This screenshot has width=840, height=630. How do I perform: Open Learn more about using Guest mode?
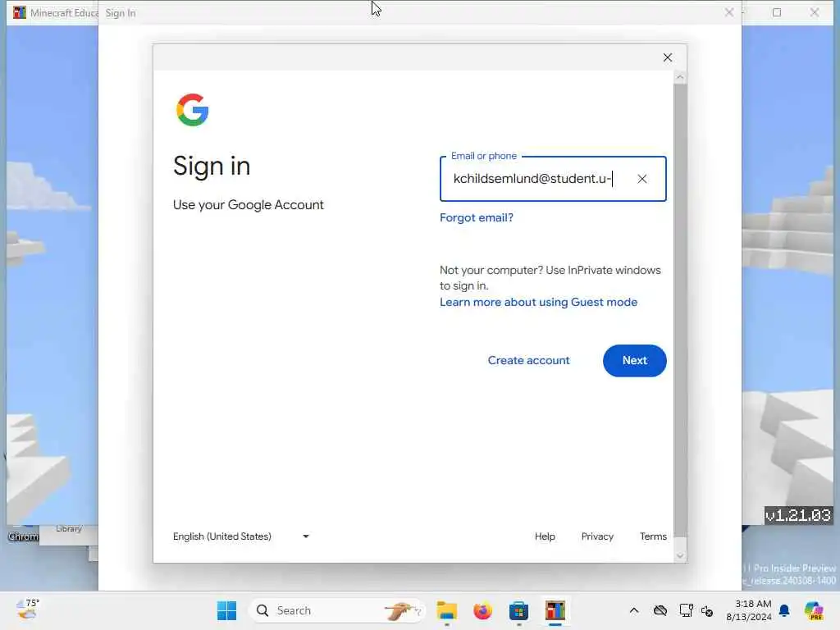[538, 302]
